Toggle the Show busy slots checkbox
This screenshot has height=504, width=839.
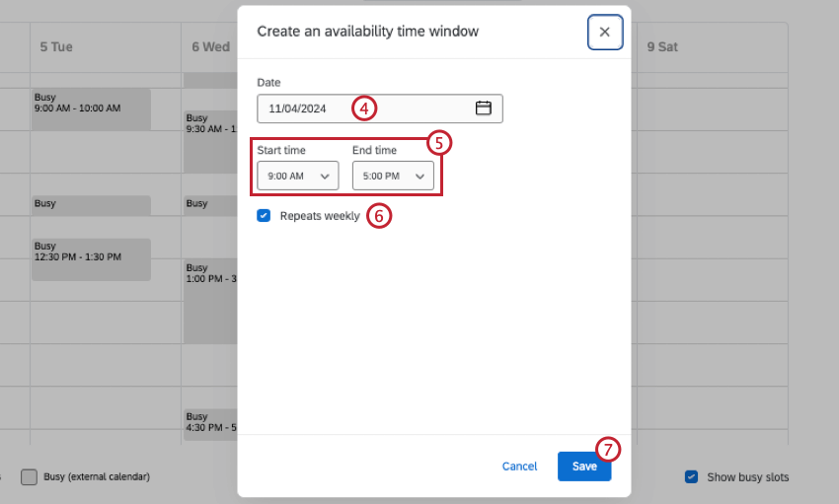click(x=692, y=477)
